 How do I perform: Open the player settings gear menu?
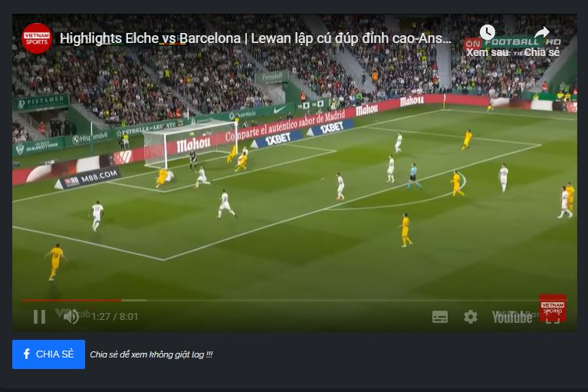(x=471, y=317)
